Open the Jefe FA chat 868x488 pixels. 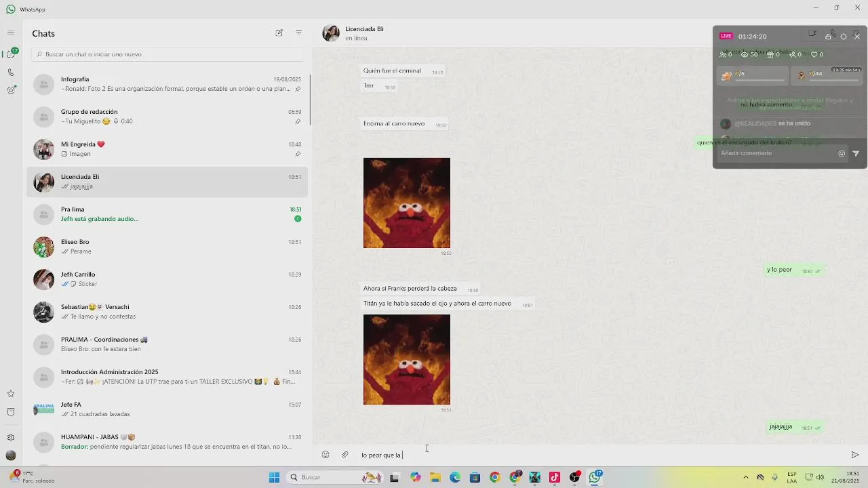(167, 409)
